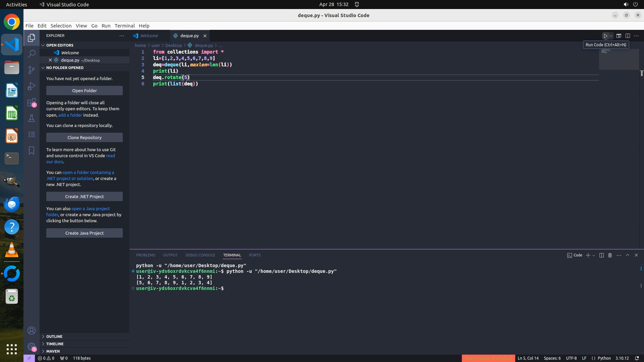Open the Search view in activity bar

tap(32, 54)
